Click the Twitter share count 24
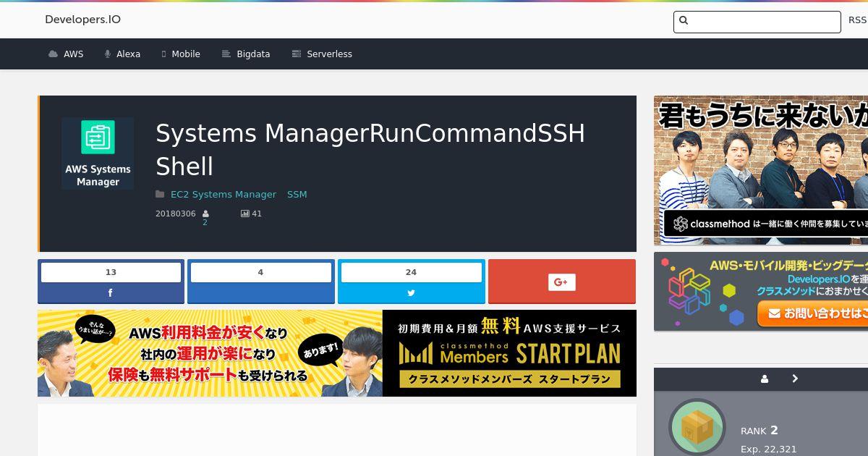 click(x=411, y=272)
